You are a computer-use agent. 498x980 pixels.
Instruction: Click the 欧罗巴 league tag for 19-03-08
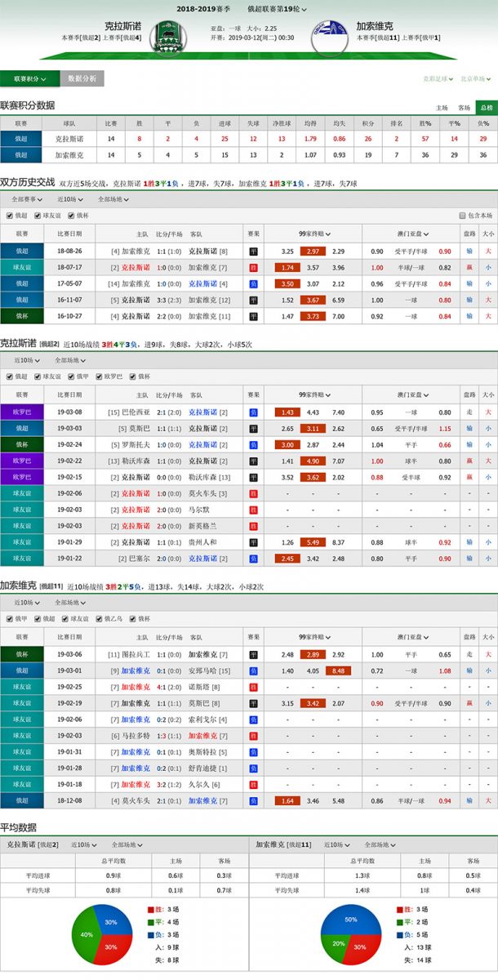pos(21,412)
